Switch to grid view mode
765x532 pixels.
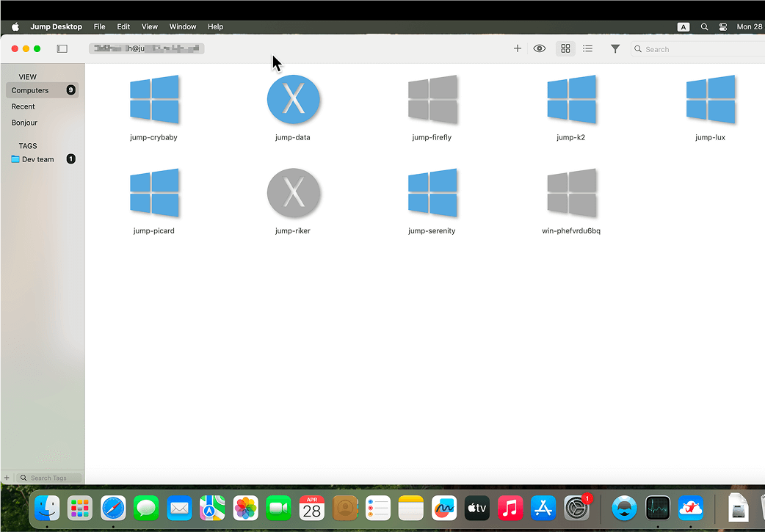(565, 48)
